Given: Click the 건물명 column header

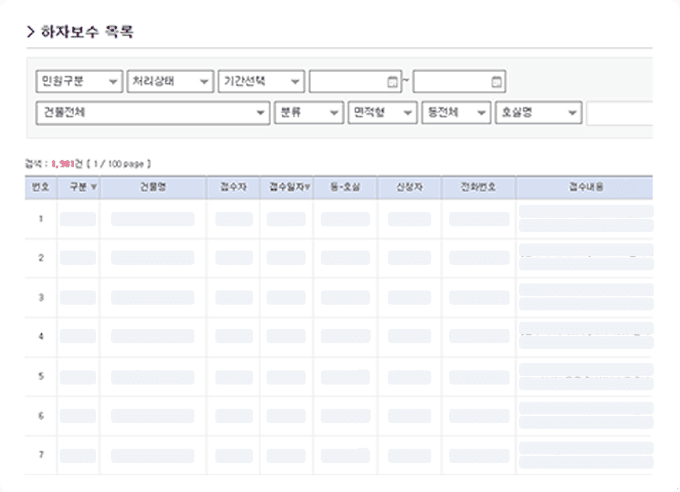Looking at the screenshot, I should pos(153,187).
